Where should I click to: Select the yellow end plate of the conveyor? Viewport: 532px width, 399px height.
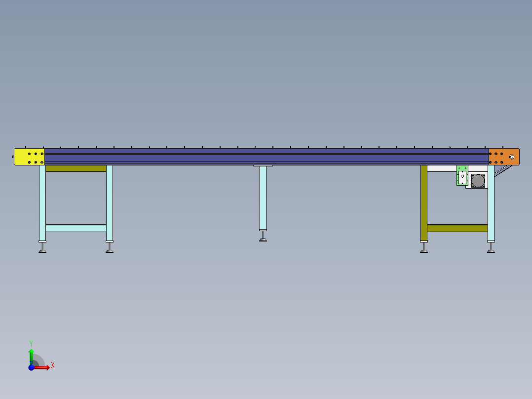coord(29,157)
